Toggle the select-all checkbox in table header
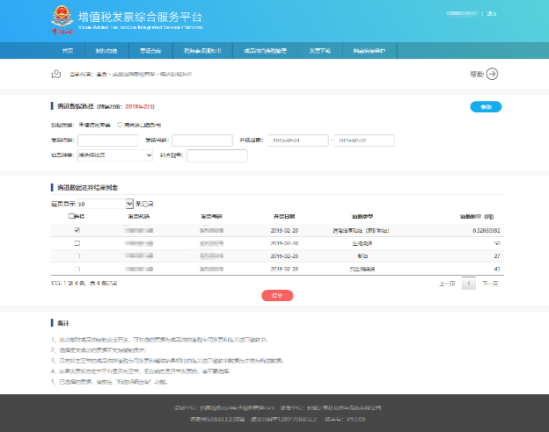Viewport: 549px width, 432px height. coord(71,216)
